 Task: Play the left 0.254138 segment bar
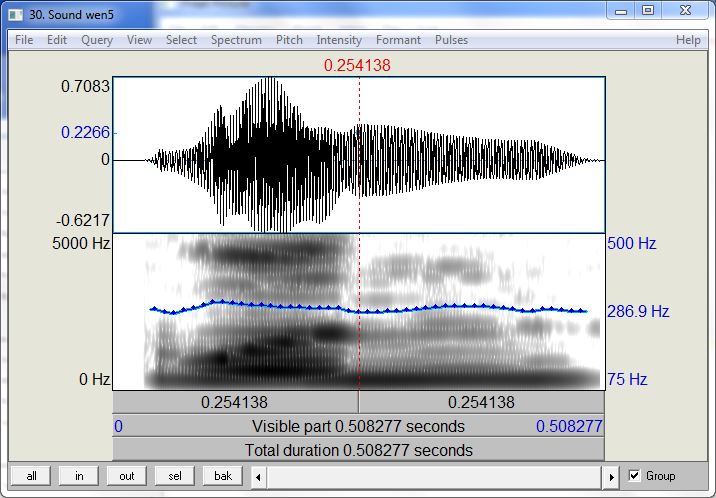tap(235, 402)
